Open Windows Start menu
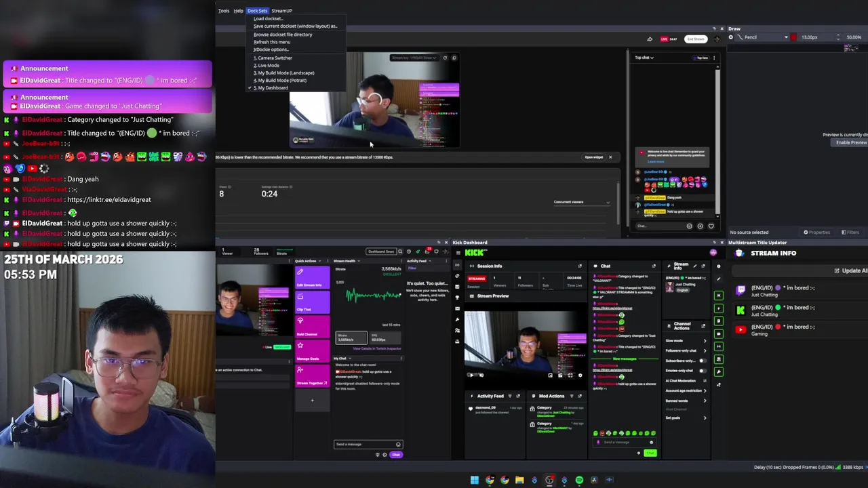The image size is (868, 488). pyautogui.click(x=475, y=480)
